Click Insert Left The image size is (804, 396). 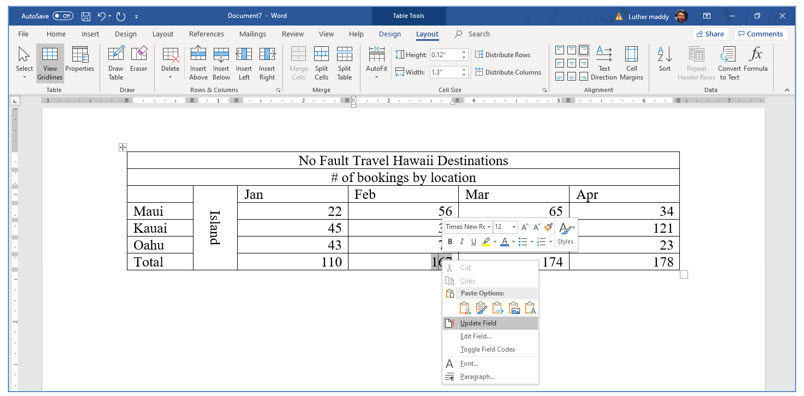click(244, 63)
